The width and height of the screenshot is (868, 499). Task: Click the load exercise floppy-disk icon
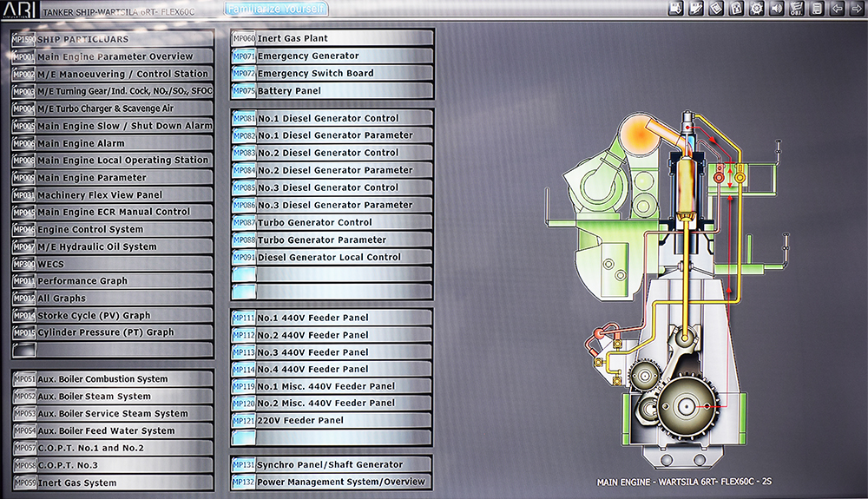[x=676, y=9]
